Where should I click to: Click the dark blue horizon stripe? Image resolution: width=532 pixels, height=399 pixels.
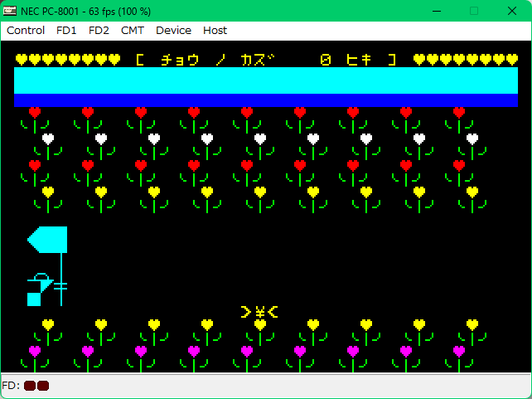point(266,100)
